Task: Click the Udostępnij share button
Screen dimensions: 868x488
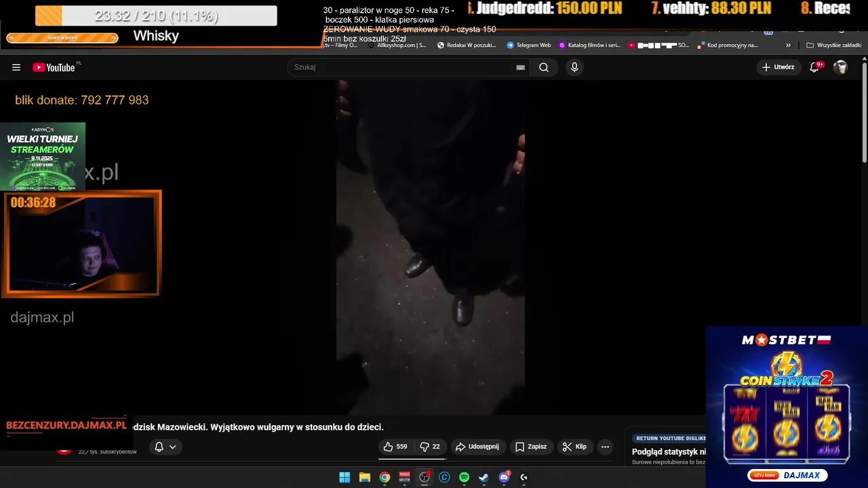Action: click(x=477, y=447)
